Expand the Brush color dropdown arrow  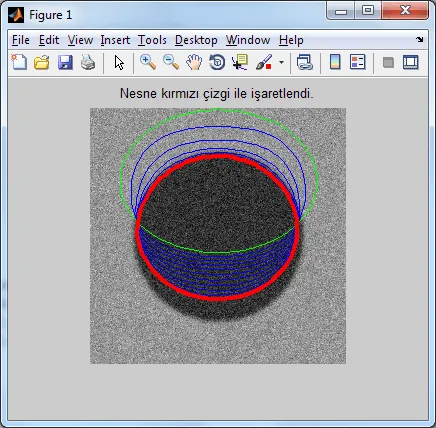coord(281,62)
